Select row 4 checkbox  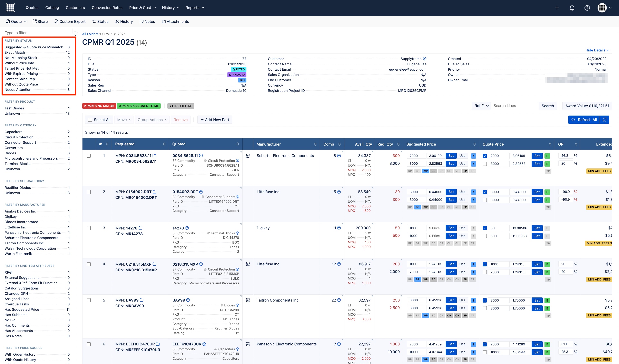click(x=89, y=264)
